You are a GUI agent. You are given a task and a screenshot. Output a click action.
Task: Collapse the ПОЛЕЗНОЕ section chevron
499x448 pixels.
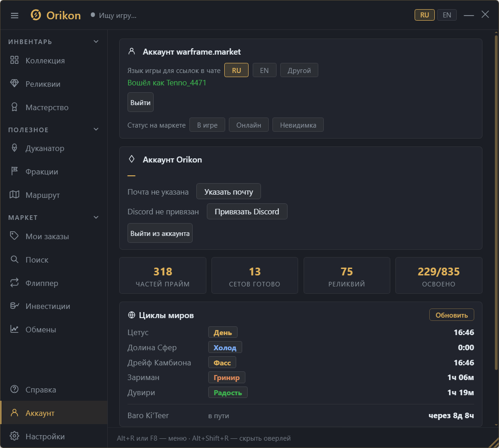(96, 129)
